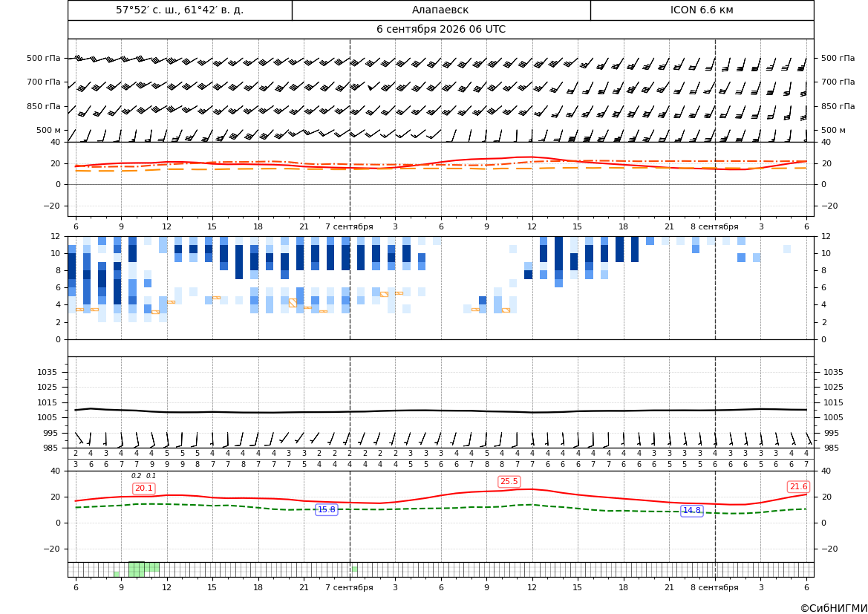868x614 pixels.
Task: Select the 21.6 red temperature label
Action: (x=798, y=486)
